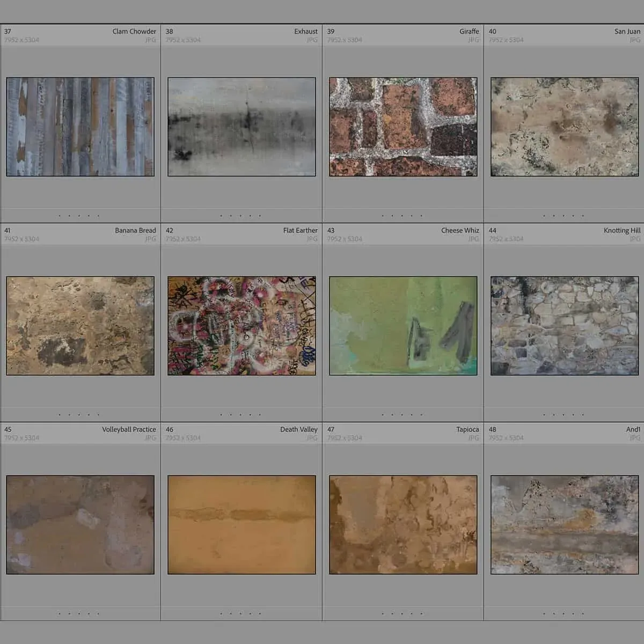Select thumbnail number 48 in the grid
This screenshot has height=644, width=644.
(565, 525)
